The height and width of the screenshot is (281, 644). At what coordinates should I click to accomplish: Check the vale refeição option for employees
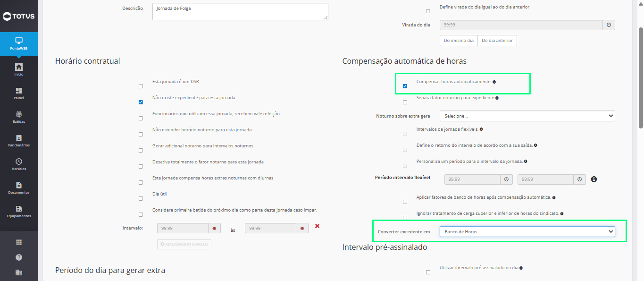pos(141,118)
